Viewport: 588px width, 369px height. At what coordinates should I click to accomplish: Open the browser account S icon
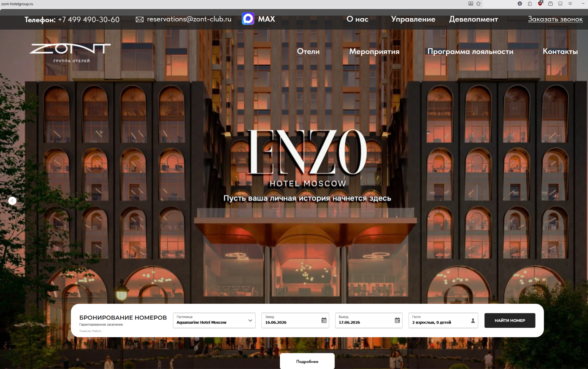520,4
